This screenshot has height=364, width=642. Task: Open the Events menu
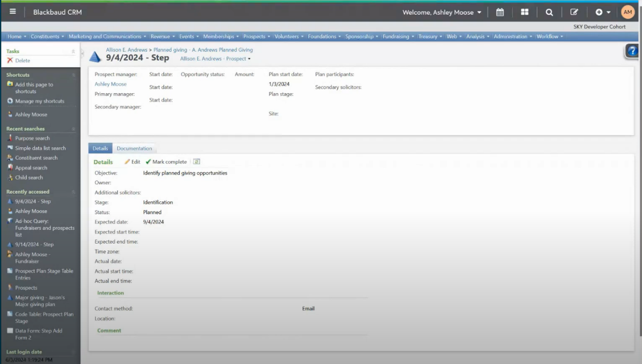tap(189, 36)
